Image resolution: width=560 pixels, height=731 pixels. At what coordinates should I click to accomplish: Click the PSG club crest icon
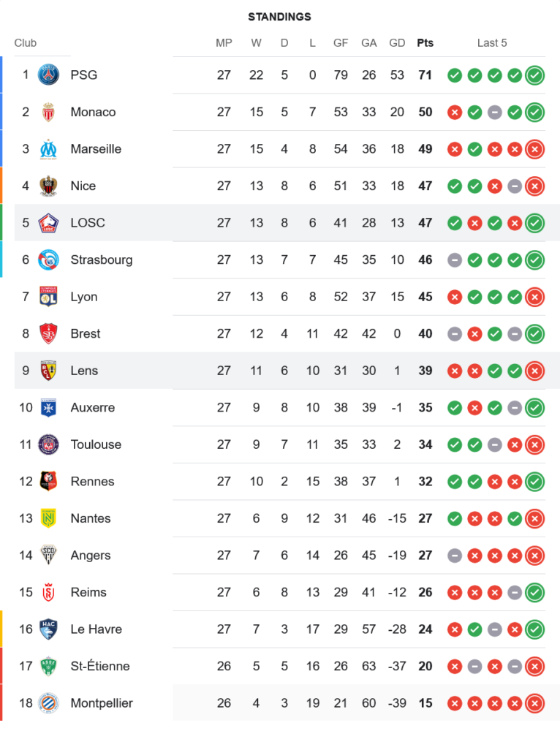(48, 75)
